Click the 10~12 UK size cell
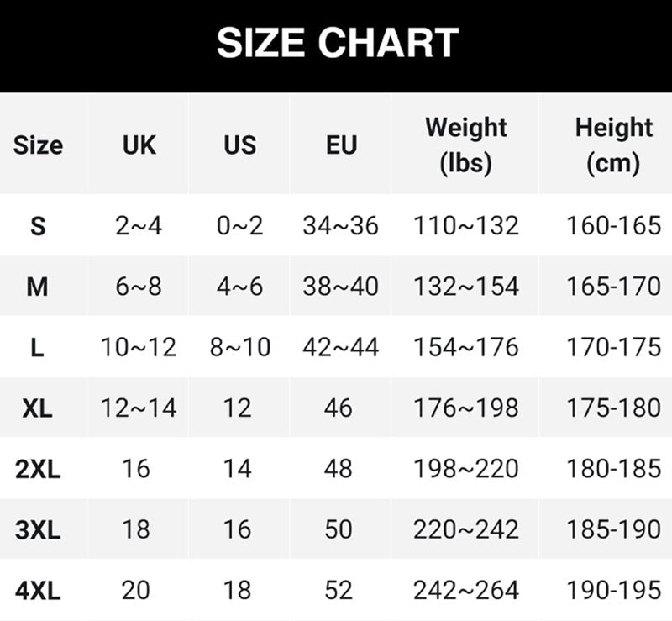The width and height of the screenshot is (672, 621). coord(139,347)
